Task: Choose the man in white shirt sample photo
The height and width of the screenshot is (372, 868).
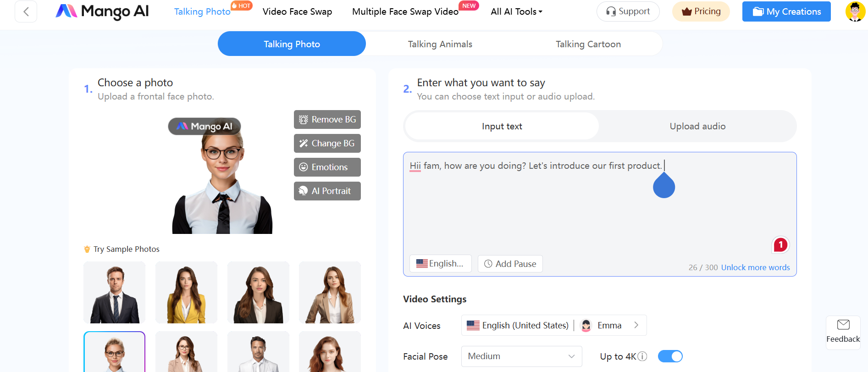Action: point(258,352)
